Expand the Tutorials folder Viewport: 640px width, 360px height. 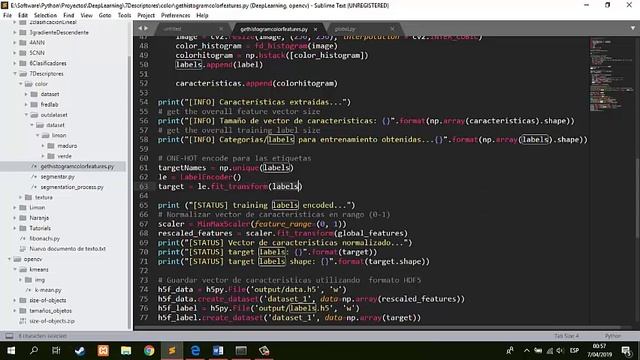coord(15,228)
